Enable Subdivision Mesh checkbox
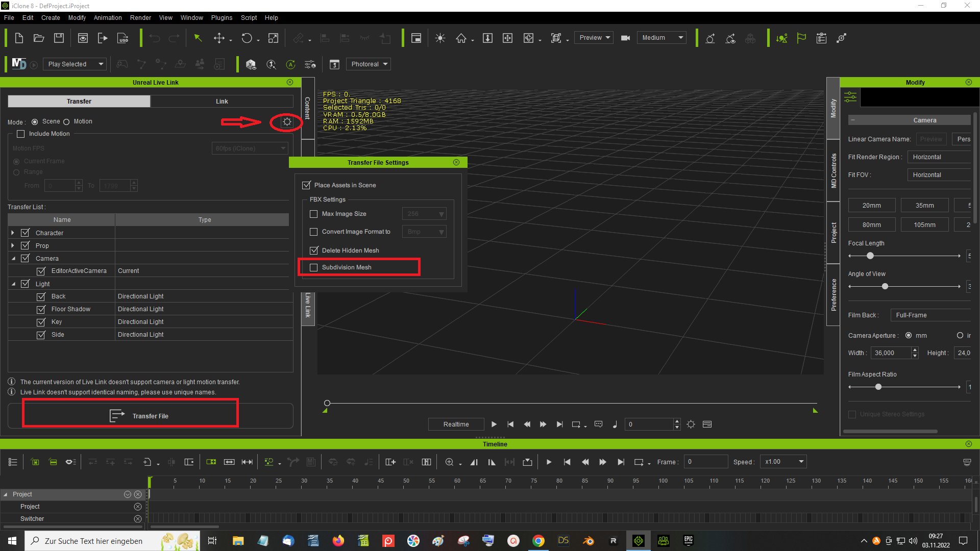Screen dimensions: 980x551 tap(314, 267)
